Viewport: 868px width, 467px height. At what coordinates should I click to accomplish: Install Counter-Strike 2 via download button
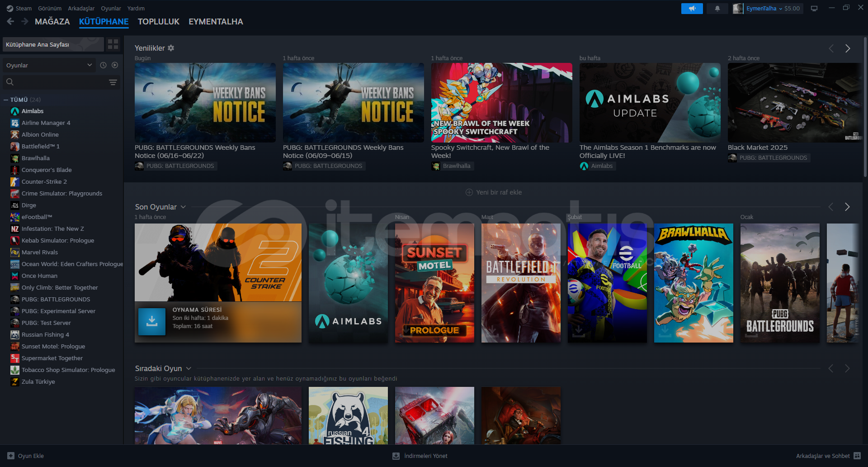click(152, 322)
